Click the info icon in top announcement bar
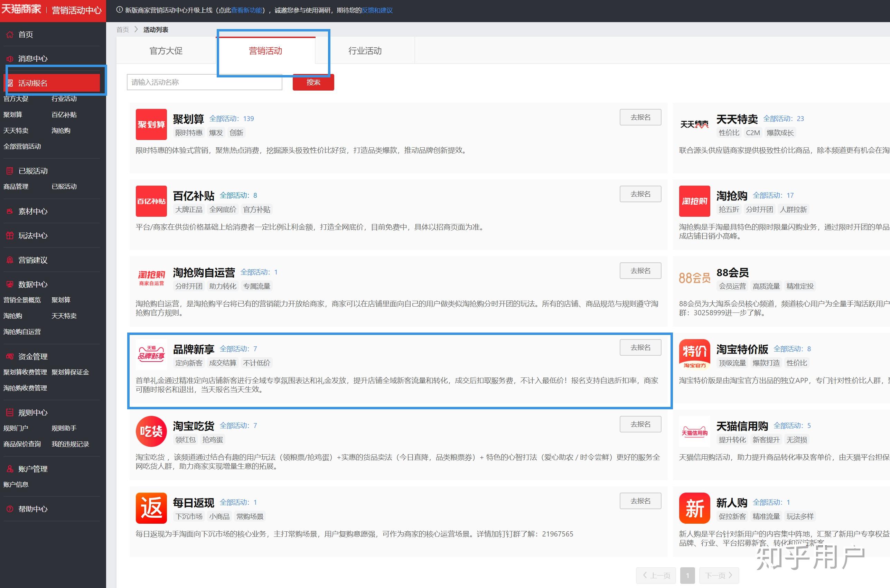The width and height of the screenshot is (890, 588). coord(120,10)
